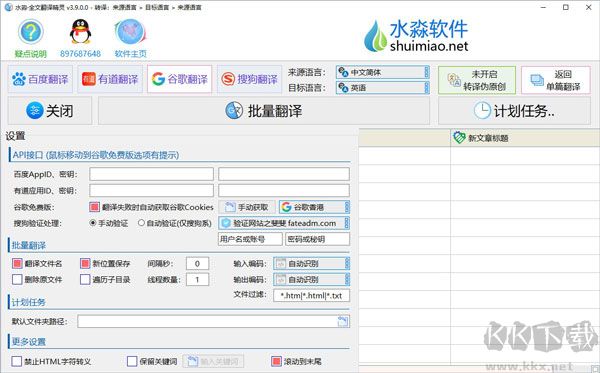Screen dimensions: 600x373
Task: Toggle 新位置保存 checkbox
Action: coord(85,264)
